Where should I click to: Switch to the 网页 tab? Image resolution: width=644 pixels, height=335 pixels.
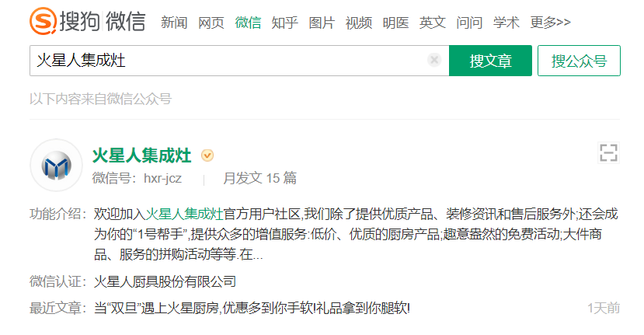[x=211, y=23]
